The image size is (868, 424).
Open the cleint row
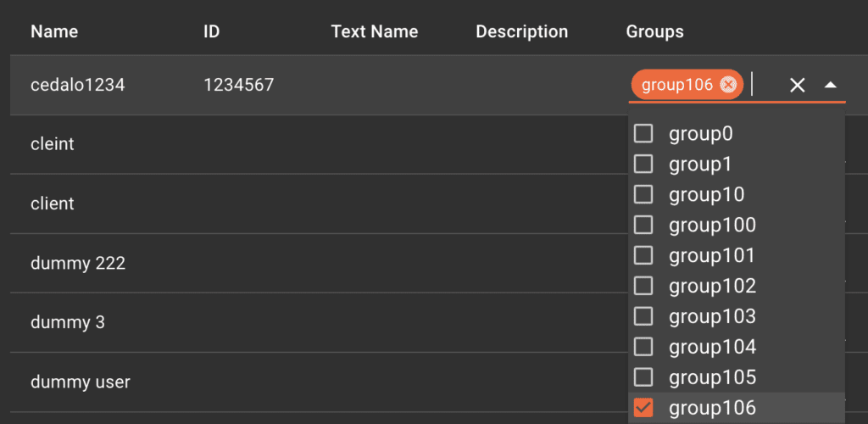53,144
